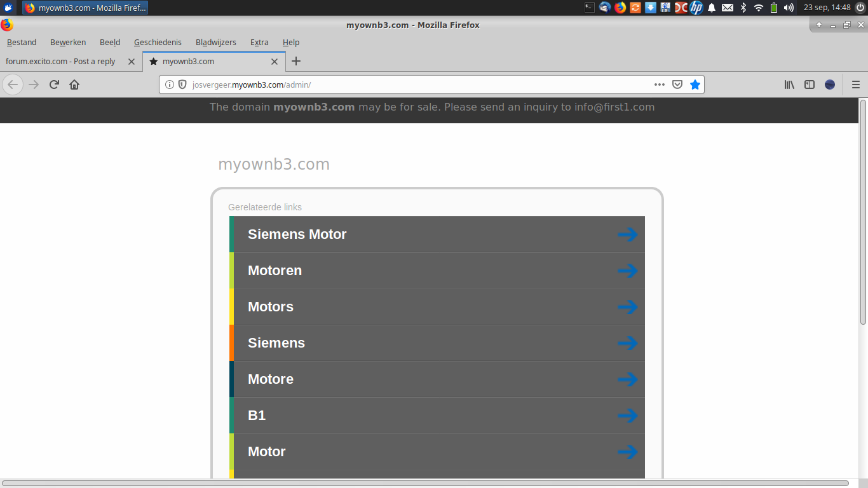Open the Bladwijzers menu
868x488 pixels.
(216, 43)
